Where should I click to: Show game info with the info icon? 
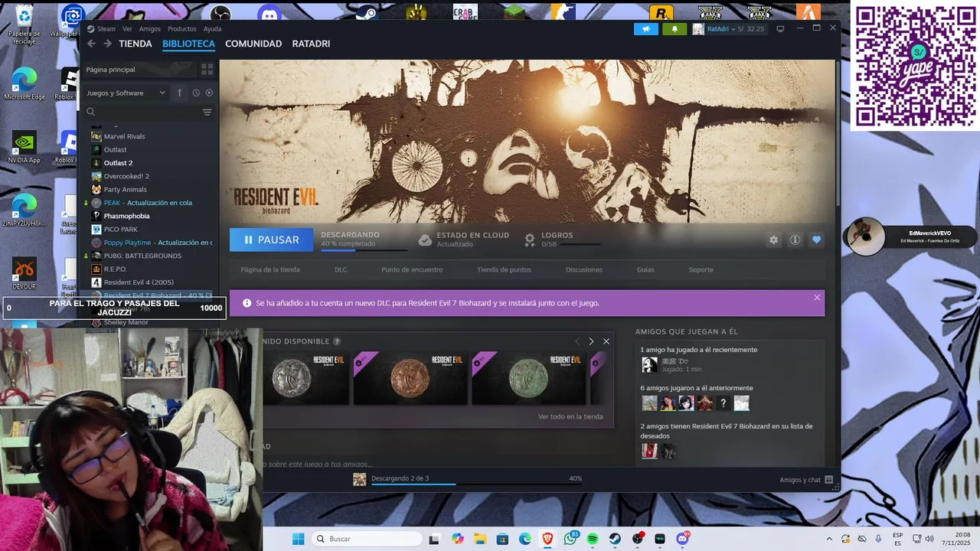[x=795, y=240]
